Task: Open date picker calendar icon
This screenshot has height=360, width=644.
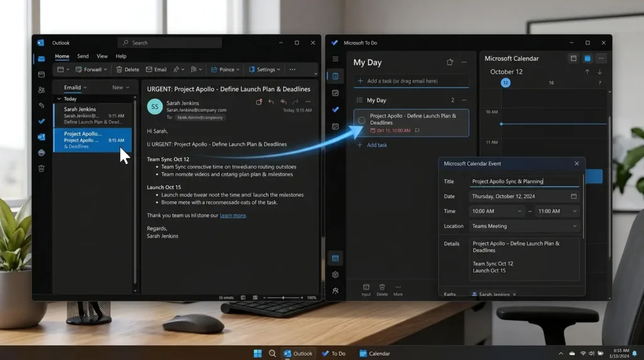Action: pos(574,196)
